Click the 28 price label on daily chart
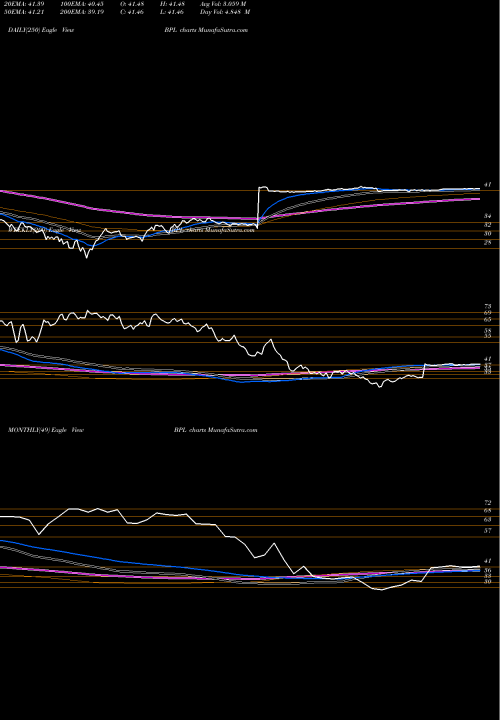Viewport: 500px width, 720px height. pyautogui.click(x=488, y=242)
